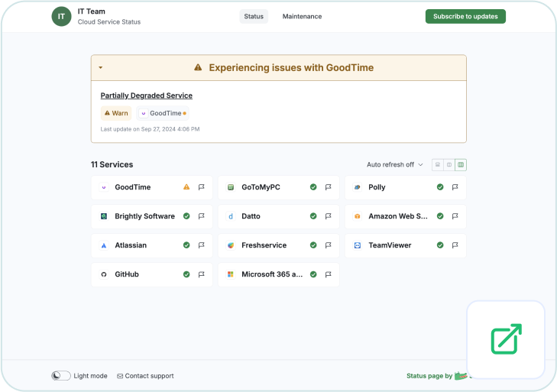The width and height of the screenshot is (557, 392).
Task: Open the Partially Degraded Service link
Action: (x=147, y=96)
